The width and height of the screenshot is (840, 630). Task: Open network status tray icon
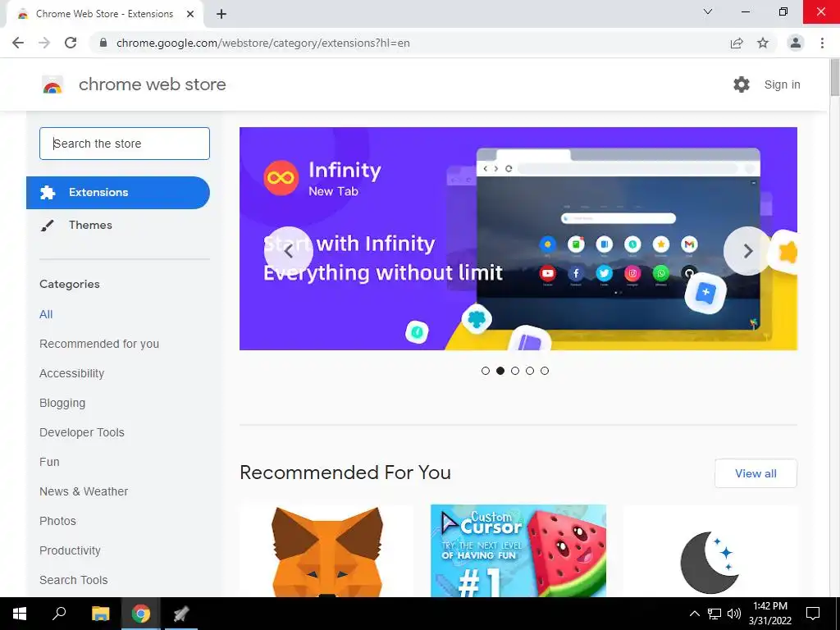(x=714, y=614)
